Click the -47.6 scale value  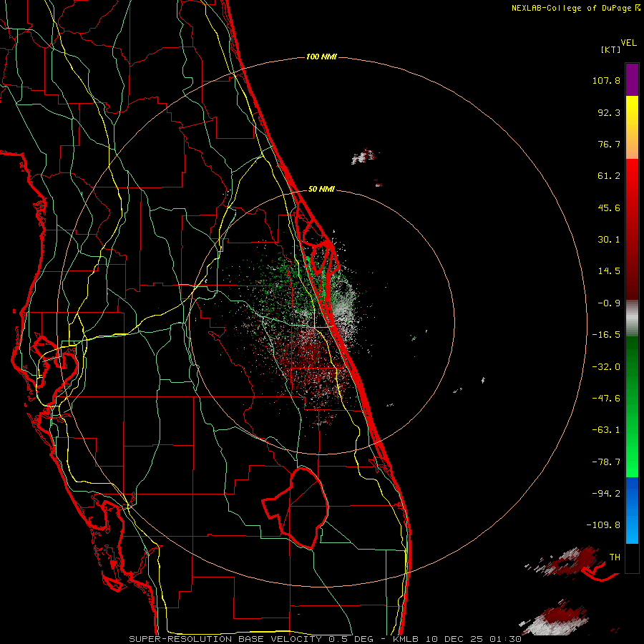click(x=606, y=399)
